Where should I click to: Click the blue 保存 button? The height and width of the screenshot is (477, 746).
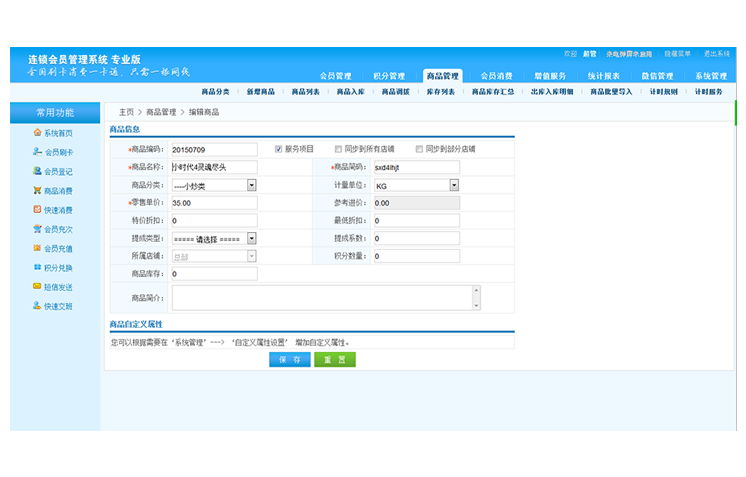(x=289, y=360)
